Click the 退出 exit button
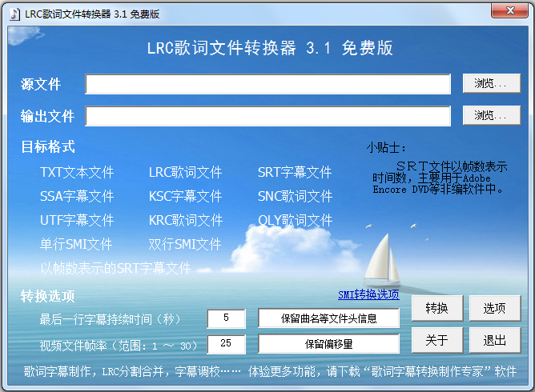The image size is (535, 392). click(495, 340)
